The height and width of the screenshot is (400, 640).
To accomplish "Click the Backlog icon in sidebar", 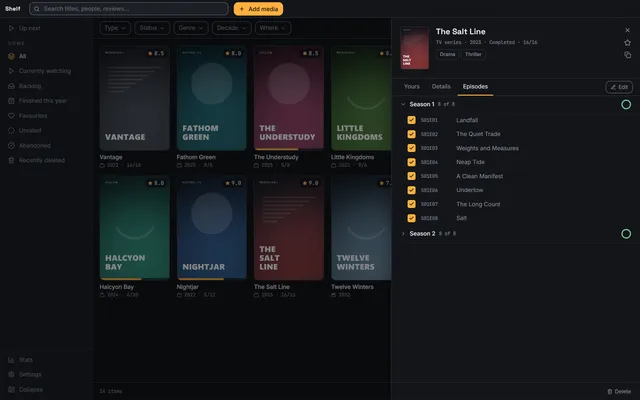I will [x=11, y=86].
